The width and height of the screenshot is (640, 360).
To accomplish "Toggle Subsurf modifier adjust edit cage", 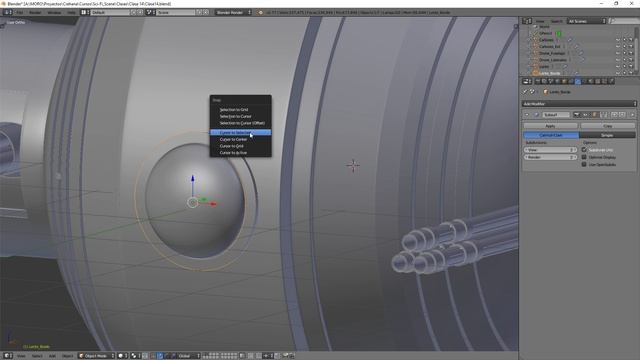I will coord(603,115).
